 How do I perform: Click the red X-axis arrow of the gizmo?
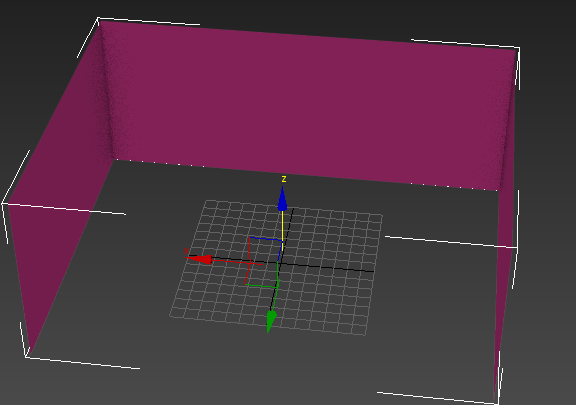pos(199,259)
